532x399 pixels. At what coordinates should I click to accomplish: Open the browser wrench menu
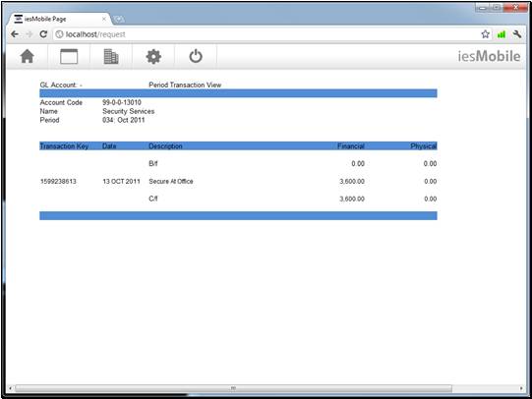tap(517, 34)
